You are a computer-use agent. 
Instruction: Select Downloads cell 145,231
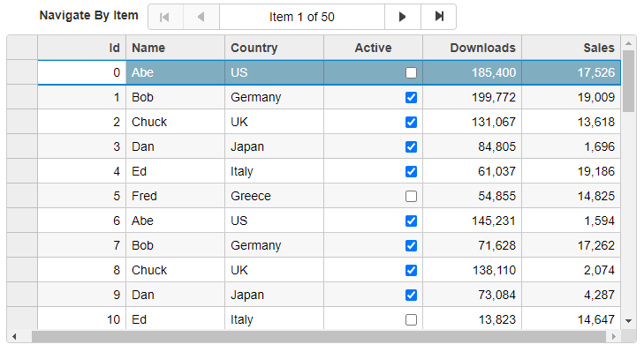click(473, 221)
